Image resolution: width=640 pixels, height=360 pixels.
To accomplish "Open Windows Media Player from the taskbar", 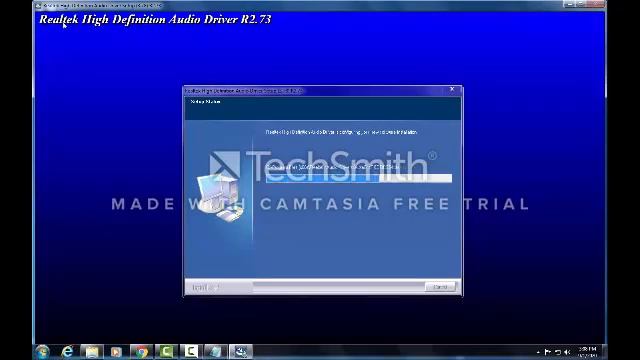I will pyautogui.click(x=116, y=351).
